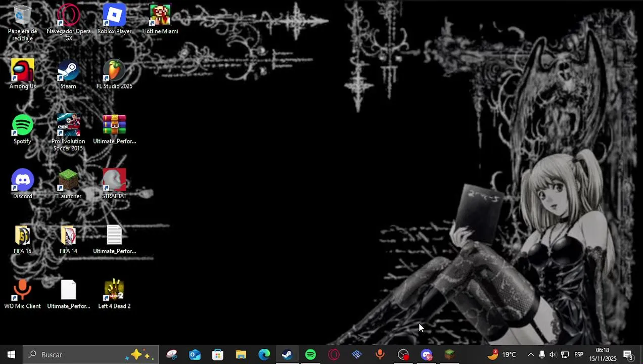Image resolution: width=643 pixels, height=364 pixels.
Task: Select the Ultimate_Perfor... blank file beside WO Mic Client
Action: (68, 295)
